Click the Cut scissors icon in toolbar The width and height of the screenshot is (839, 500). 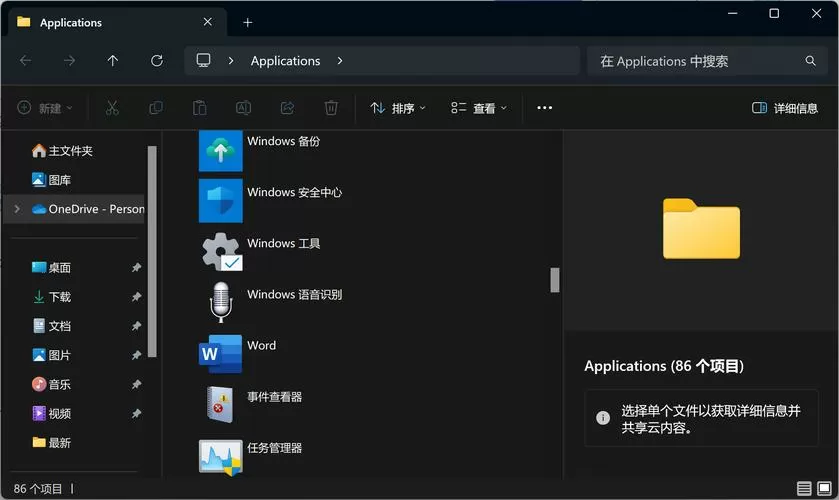click(x=112, y=108)
